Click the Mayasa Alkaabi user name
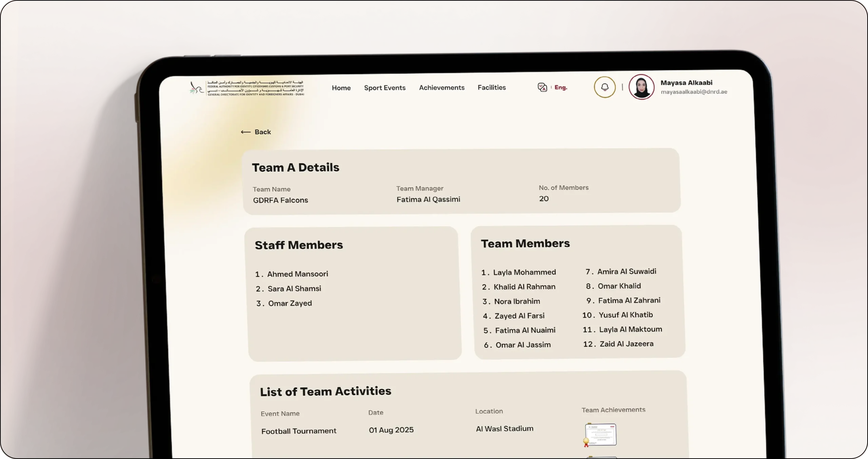Image resolution: width=868 pixels, height=459 pixels. (686, 83)
